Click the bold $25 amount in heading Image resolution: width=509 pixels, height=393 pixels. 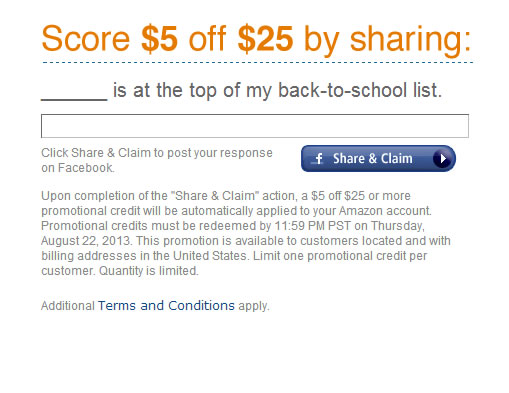(265, 39)
